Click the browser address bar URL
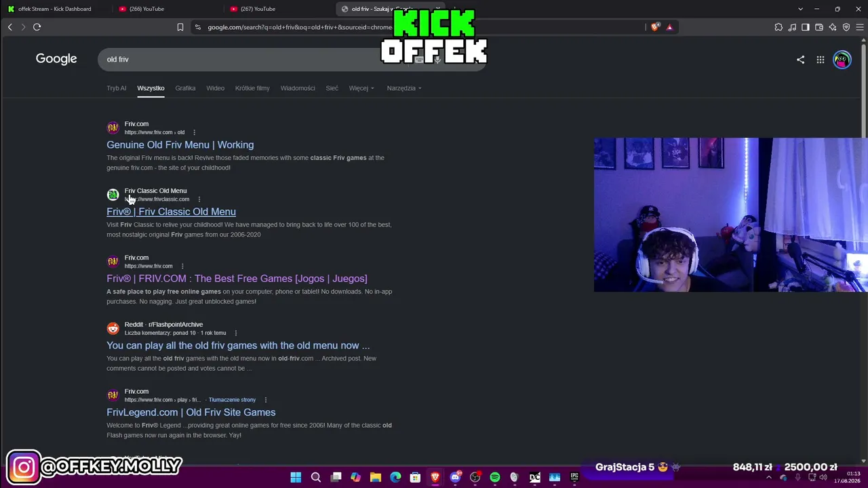 tap(300, 27)
